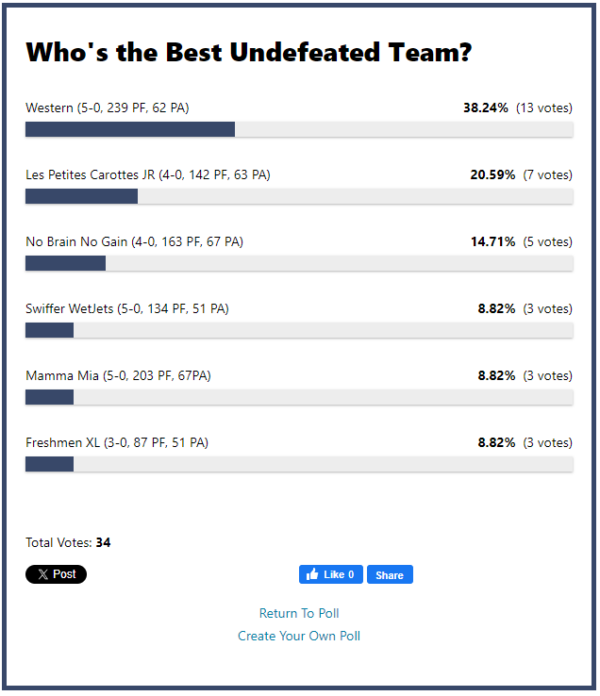The height and width of the screenshot is (696, 600).
Task: Click the No Brain No Gain result bar
Action: [x=299, y=264]
